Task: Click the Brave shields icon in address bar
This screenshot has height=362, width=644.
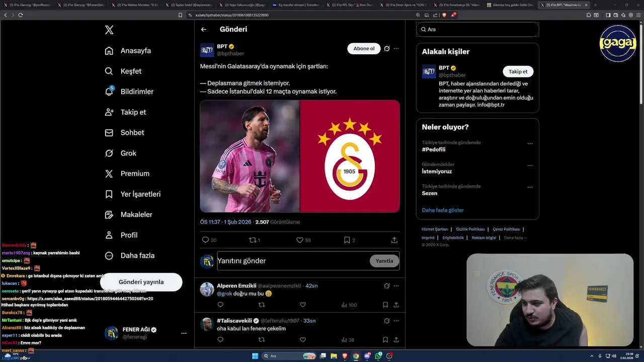Action: 443,15
